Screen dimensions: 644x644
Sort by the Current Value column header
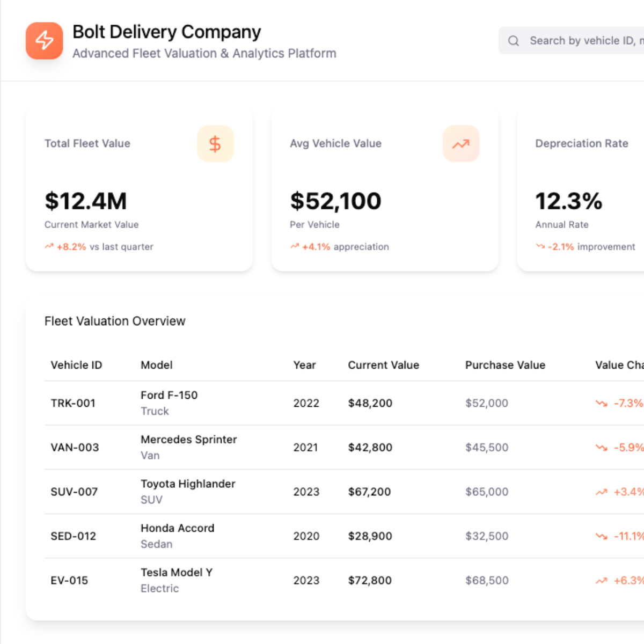coord(383,365)
